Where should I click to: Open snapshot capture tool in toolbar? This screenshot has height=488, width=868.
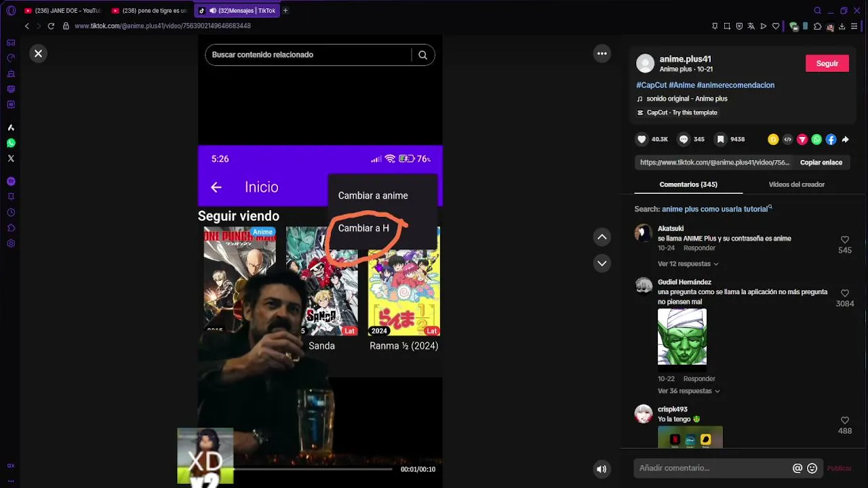[727, 26]
